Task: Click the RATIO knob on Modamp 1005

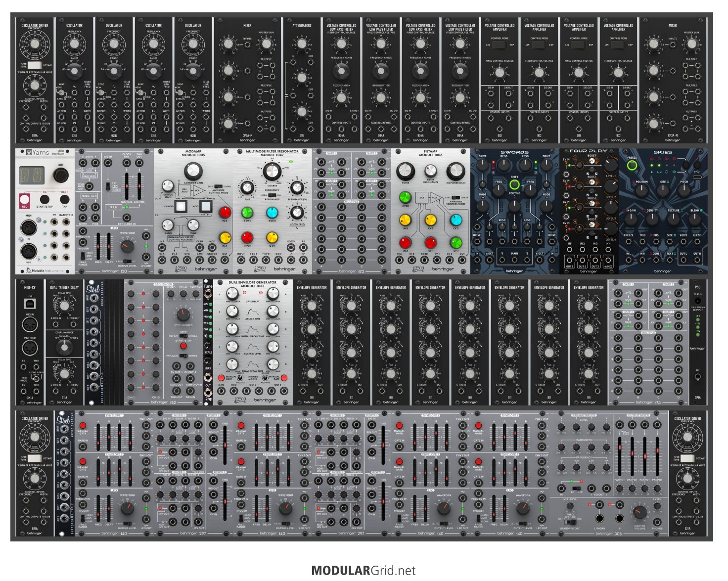Action: [168, 225]
